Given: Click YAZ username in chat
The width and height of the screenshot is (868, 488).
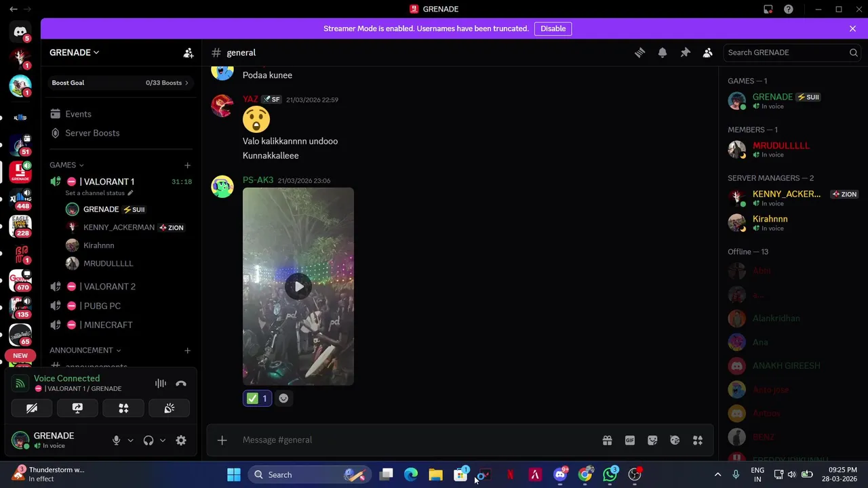Looking at the screenshot, I should point(250,99).
